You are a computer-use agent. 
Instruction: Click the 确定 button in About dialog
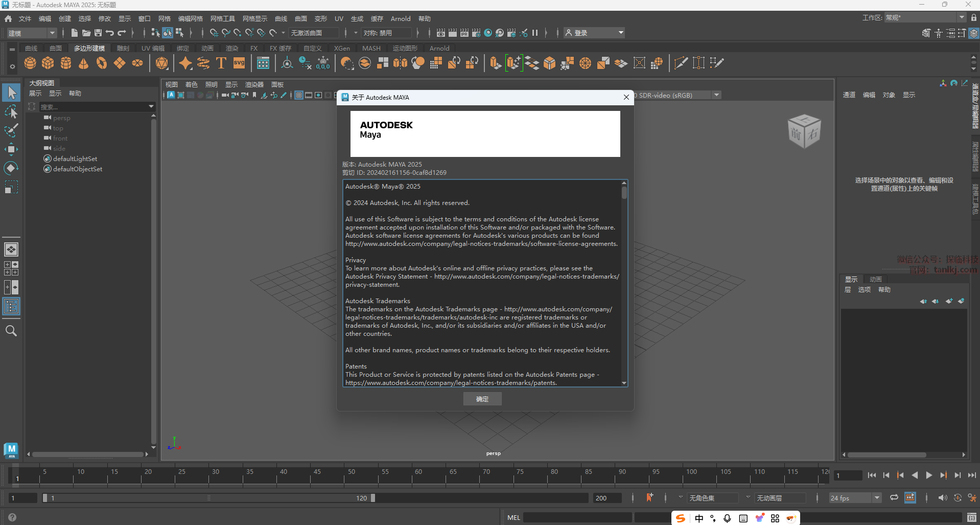(x=482, y=399)
